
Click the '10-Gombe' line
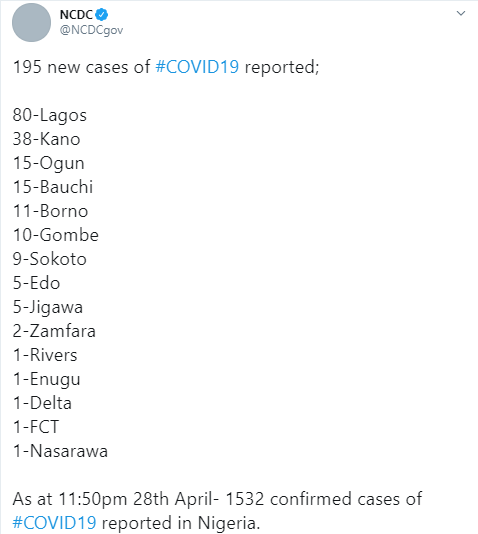tap(56, 235)
